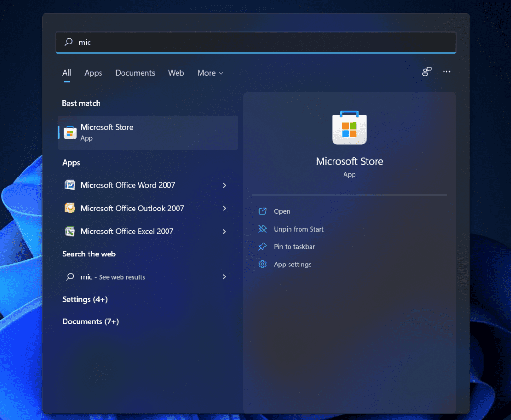Expand the mic web search results
The height and width of the screenshot is (420, 511).
[224, 277]
